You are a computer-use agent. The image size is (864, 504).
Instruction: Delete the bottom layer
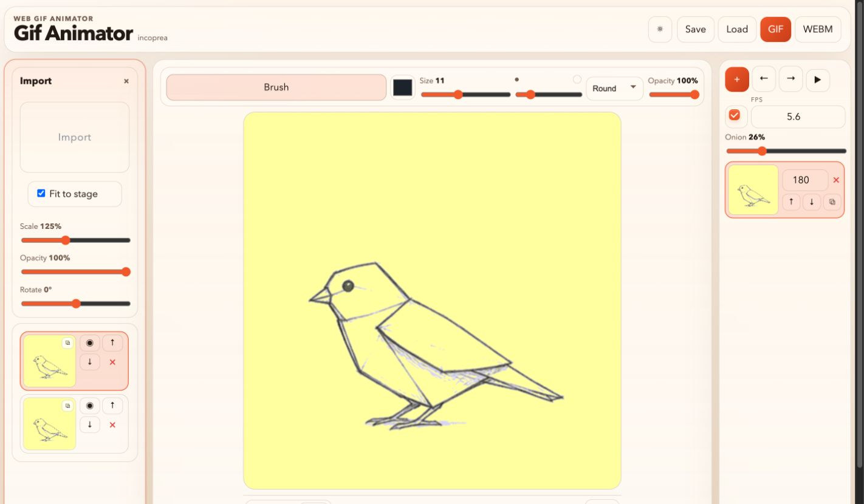click(112, 425)
